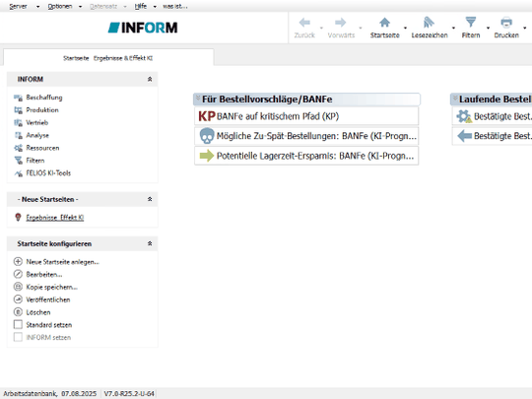Open the Server menu
Image resolution: width=532 pixels, height=399 pixels.
(x=18, y=7)
